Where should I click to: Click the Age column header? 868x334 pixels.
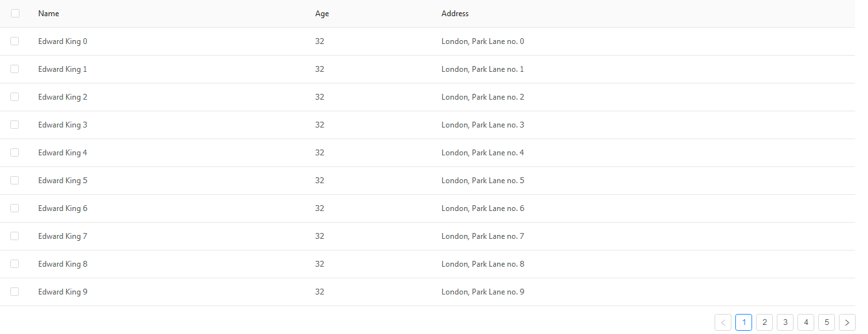[322, 14]
